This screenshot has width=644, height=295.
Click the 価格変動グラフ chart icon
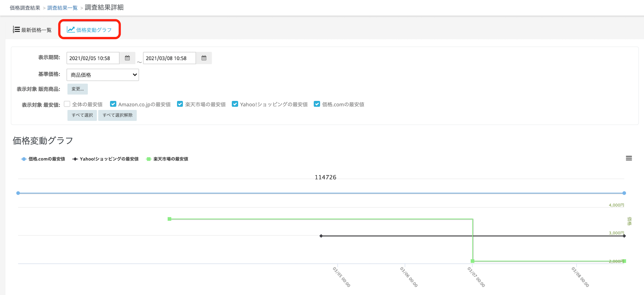[71, 29]
